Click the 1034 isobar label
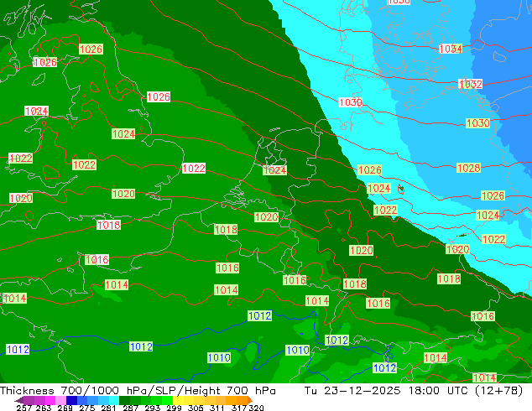The image size is (532, 411). pos(451,49)
